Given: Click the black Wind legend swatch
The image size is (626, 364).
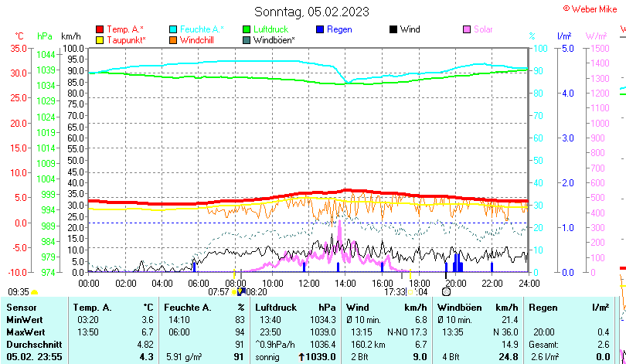Looking at the screenshot, I should pos(393,29).
